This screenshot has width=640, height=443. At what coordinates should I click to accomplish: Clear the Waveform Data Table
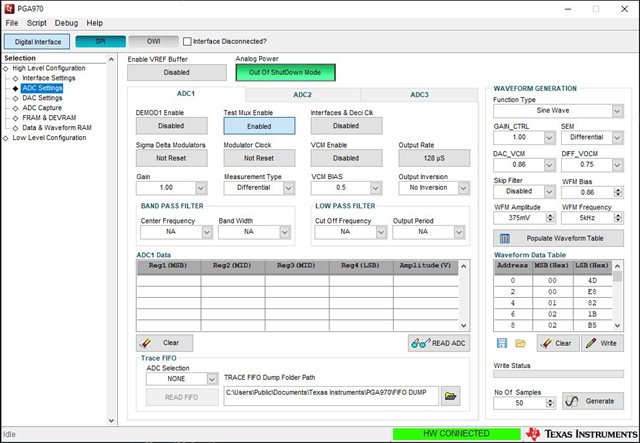point(558,343)
